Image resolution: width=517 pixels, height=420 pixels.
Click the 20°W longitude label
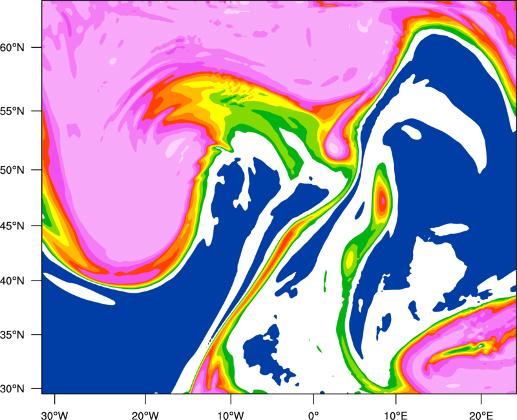coord(145,415)
